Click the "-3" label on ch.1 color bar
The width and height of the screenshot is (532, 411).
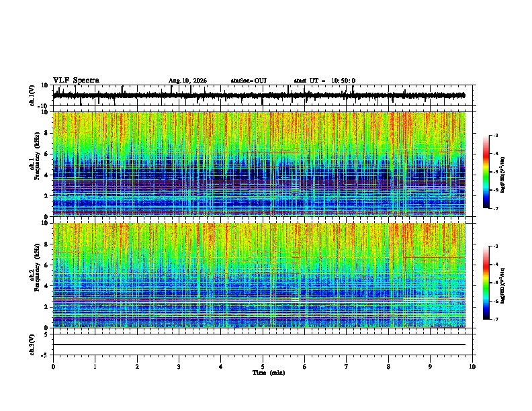[x=496, y=135]
